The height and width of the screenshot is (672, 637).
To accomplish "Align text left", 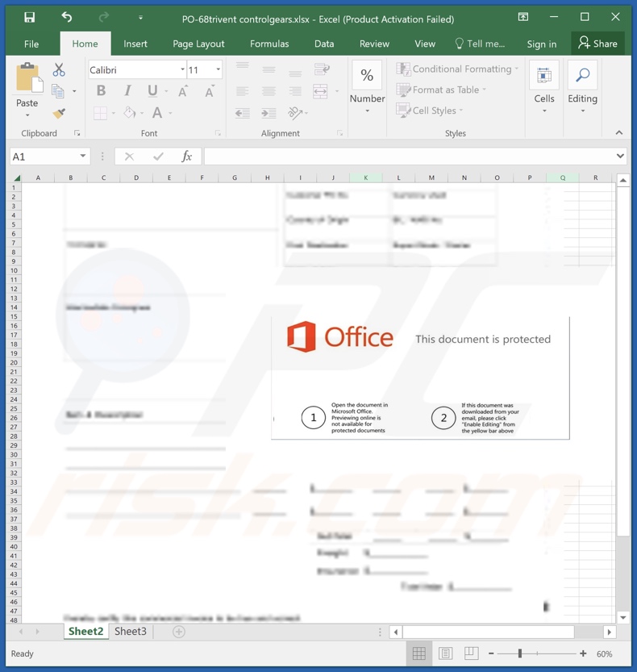I will tap(243, 91).
